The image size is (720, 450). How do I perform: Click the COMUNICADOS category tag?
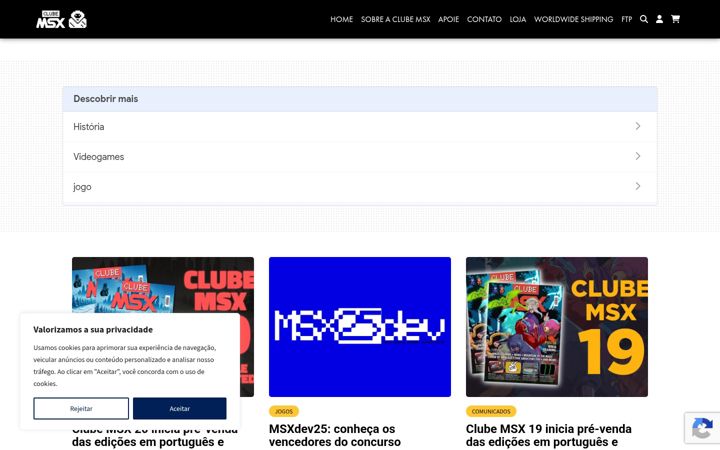(491, 411)
